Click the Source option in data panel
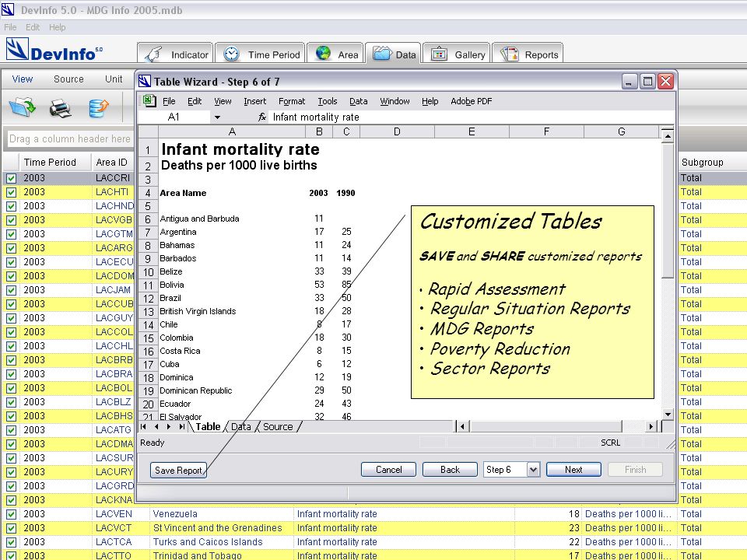Image resolution: width=747 pixels, height=560 pixels. [68, 79]
